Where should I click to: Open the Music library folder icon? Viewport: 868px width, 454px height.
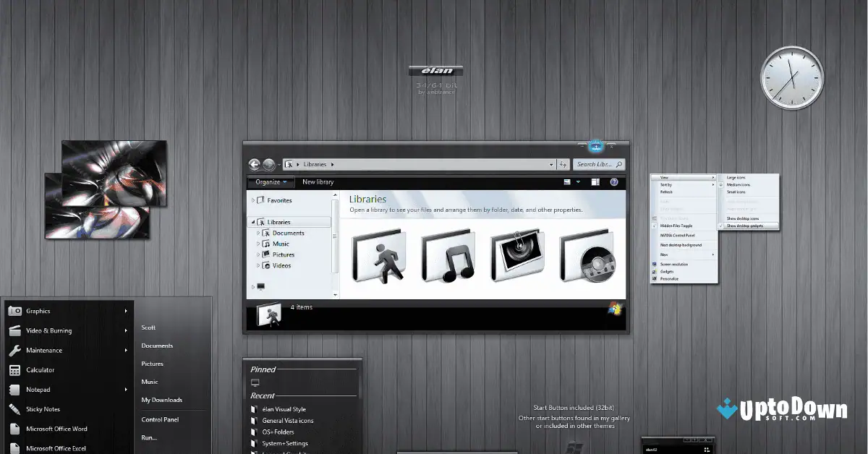tap(447, 257)
